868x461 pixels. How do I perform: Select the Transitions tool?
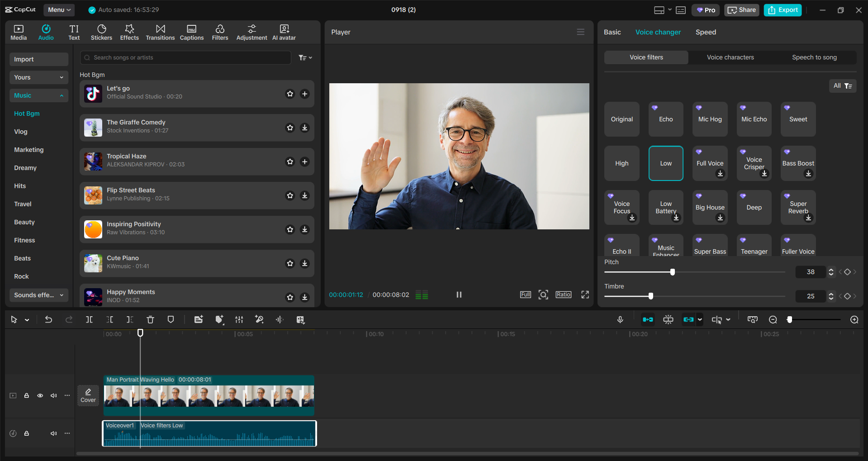160,32
